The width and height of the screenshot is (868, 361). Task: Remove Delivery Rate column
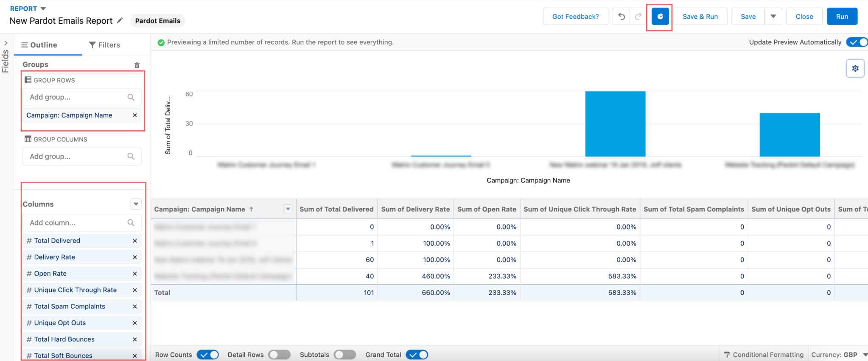pos(134,257)
